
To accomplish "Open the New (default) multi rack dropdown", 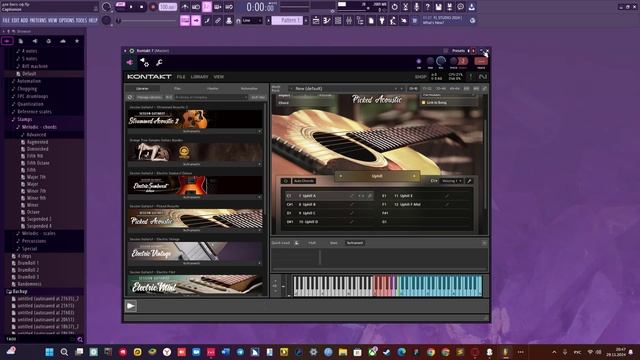I will point(346,89).
